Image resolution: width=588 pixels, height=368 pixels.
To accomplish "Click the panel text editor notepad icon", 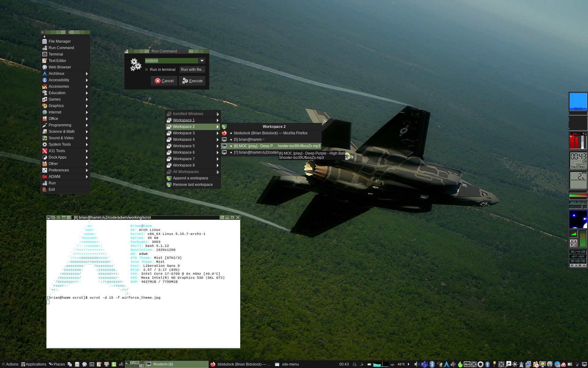I will pyautogui.click(x=99, y=364).
